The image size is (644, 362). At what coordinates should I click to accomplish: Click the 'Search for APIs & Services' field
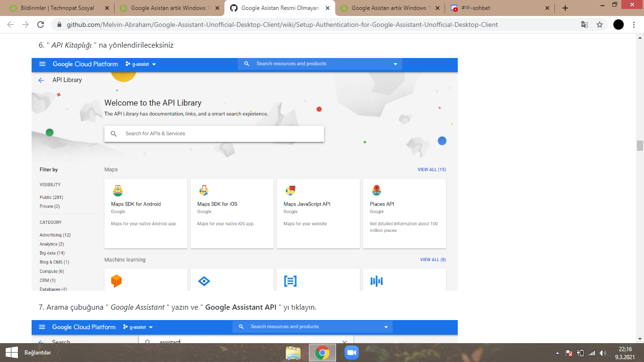pyautogui.click(x=214, y=133)
